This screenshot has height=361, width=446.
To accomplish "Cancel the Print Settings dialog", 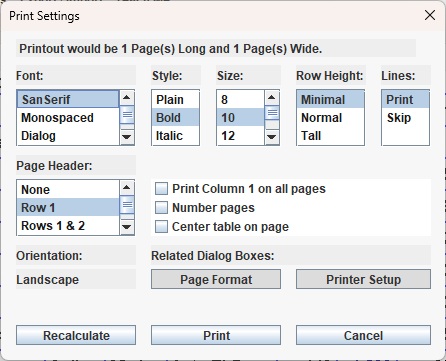I will pos(363,335).
